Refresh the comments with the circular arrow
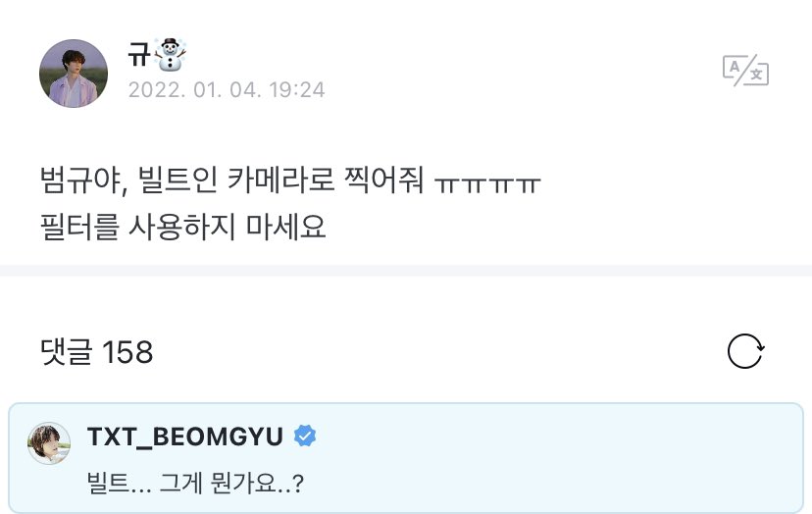Image resolution: width=812 pixels, height=514 pixels. click(x=745, y=351)
